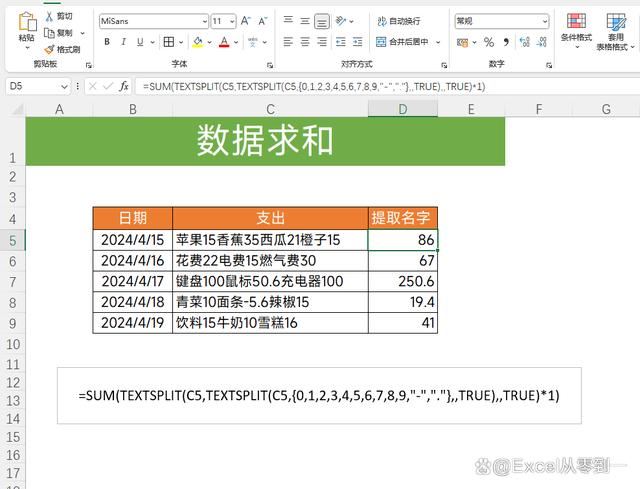Click the increase decimal places icon
This screenshot has height=489, width=640.
click(x=524, y=42)
